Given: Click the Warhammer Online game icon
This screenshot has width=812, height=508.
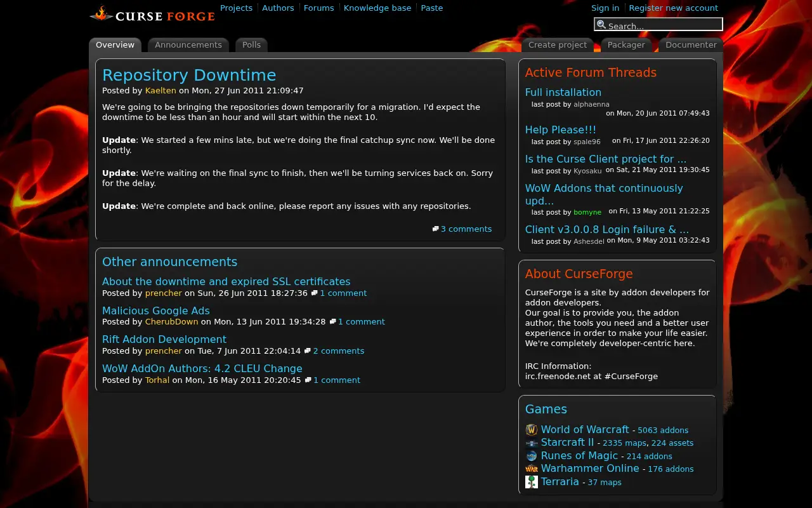Looking at the screenshot, I should point(532,469).
